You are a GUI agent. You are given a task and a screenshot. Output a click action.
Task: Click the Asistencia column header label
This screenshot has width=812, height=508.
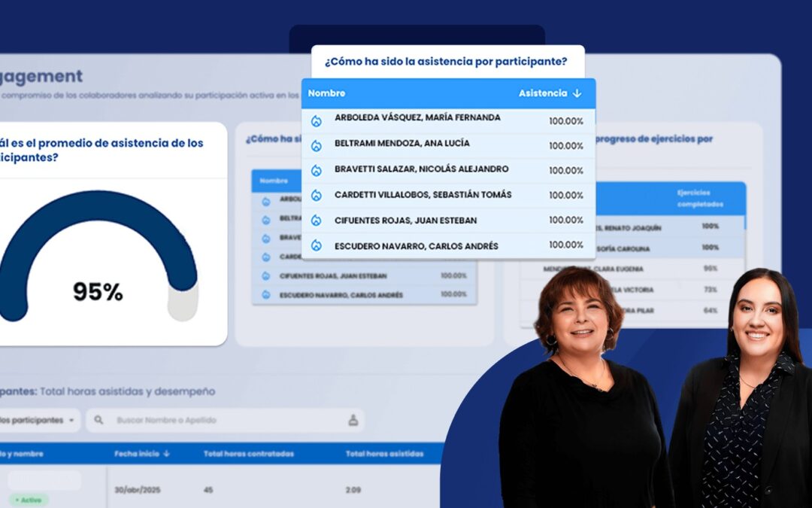tap(543, 93)
